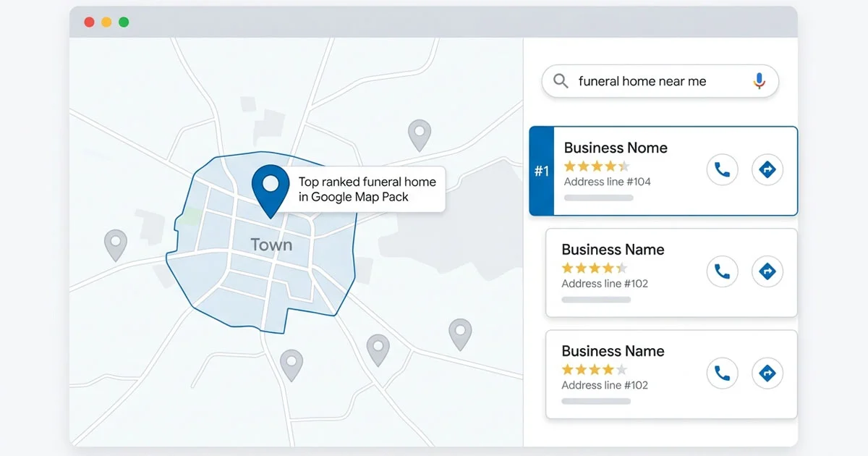Open directions for the top-ranked business
Viewport: 868px width, 456px height.
[x=767, y=169]
